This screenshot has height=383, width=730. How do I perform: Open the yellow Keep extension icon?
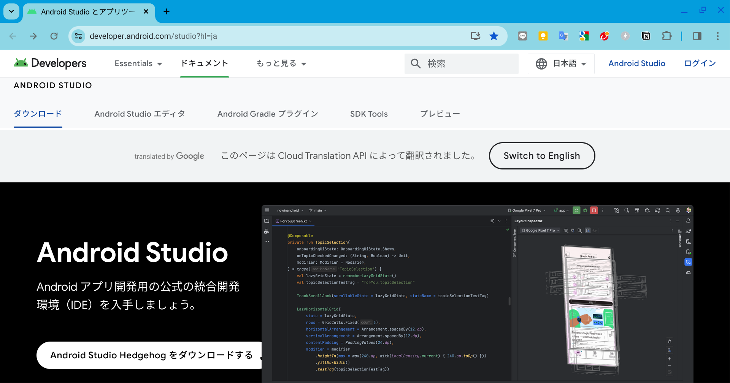pyautogui.click(x=543, y=36)
